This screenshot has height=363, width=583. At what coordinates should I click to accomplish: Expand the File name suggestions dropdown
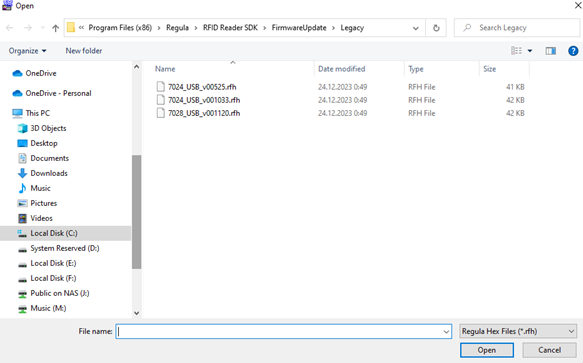point(446,331)
